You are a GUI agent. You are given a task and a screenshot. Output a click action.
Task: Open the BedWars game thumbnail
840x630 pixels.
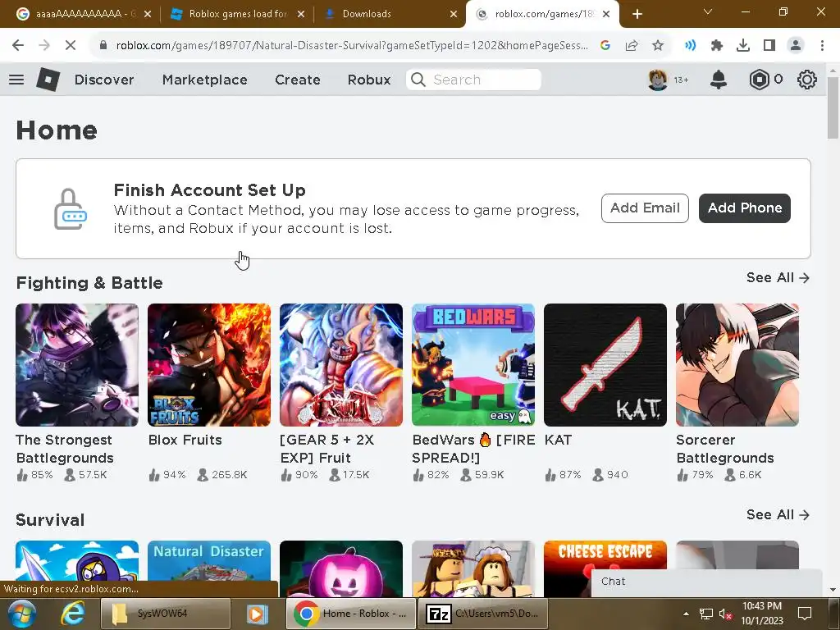tap(473, 365)
